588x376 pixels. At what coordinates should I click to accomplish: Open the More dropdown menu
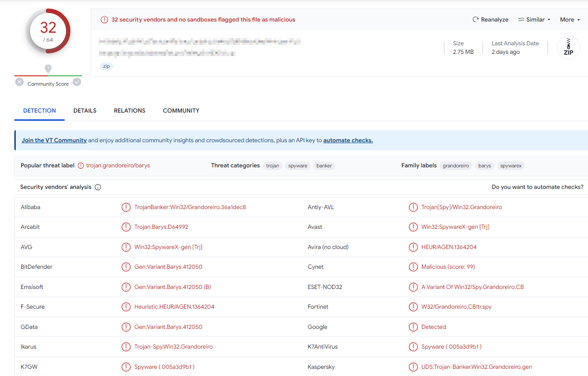click(569, 19)
